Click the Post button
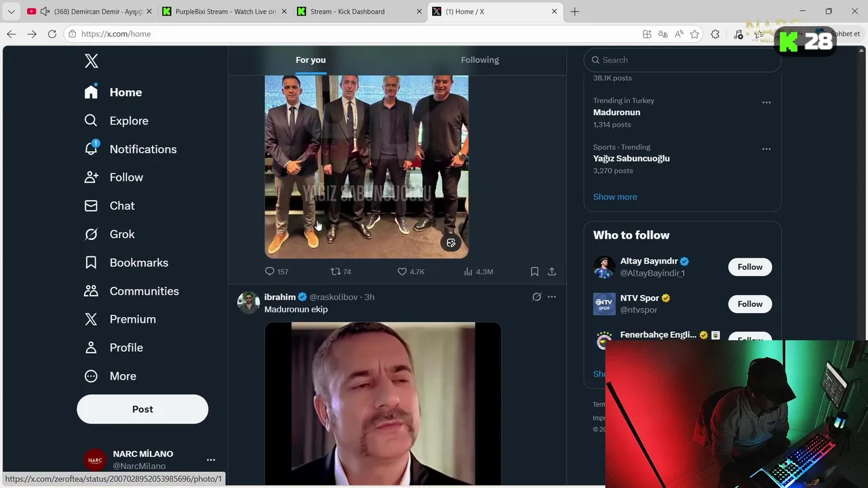 pos(142,409)
